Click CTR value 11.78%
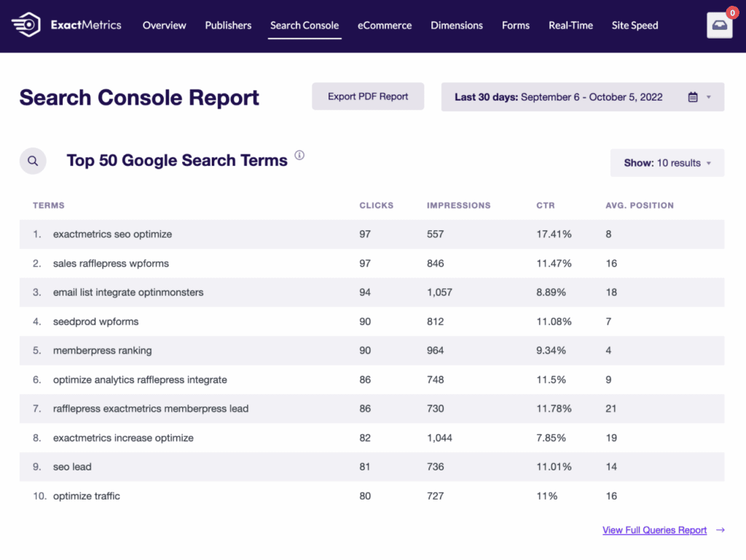This screenshot has height=560, width=746. coord(554,409)
